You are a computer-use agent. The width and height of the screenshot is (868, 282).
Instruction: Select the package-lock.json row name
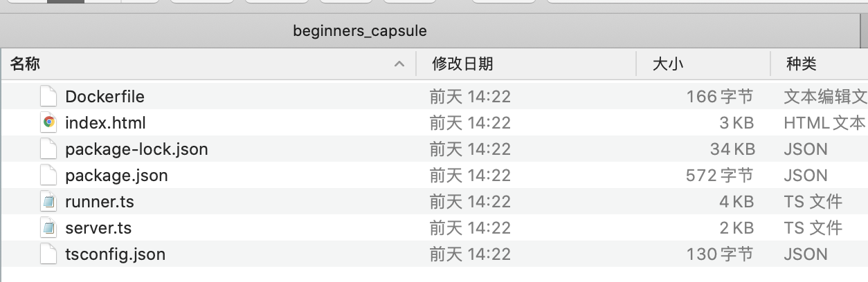136,149
